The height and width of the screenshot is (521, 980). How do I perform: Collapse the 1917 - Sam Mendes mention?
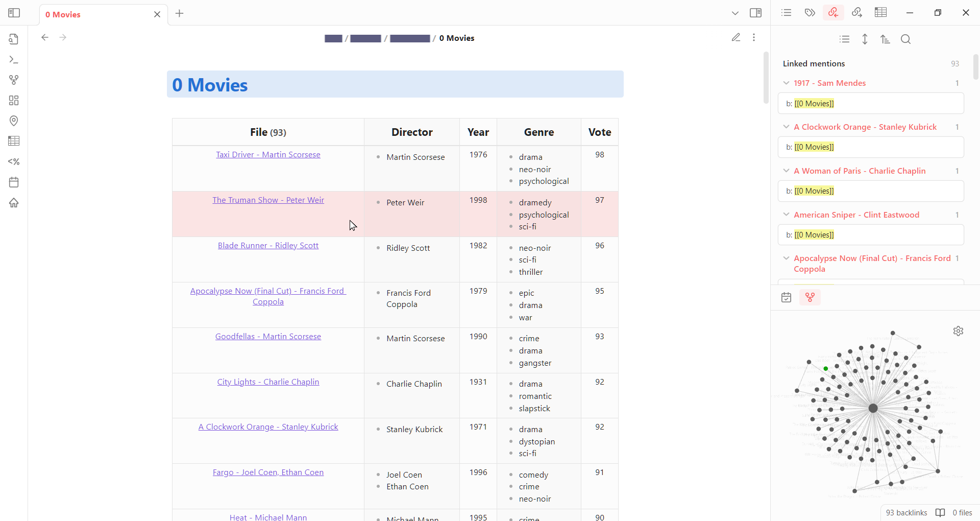[x=786, y=83]
